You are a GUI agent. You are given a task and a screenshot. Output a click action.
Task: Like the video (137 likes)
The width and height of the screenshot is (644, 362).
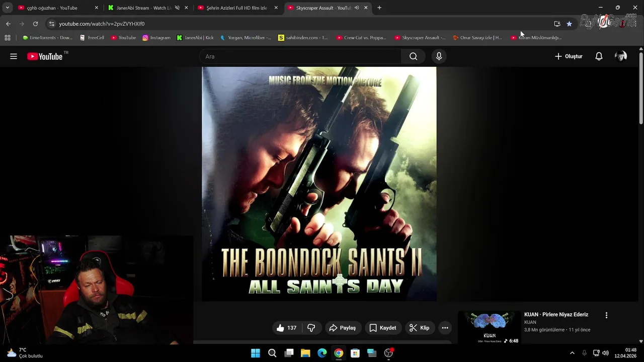(x=286, y=328)
